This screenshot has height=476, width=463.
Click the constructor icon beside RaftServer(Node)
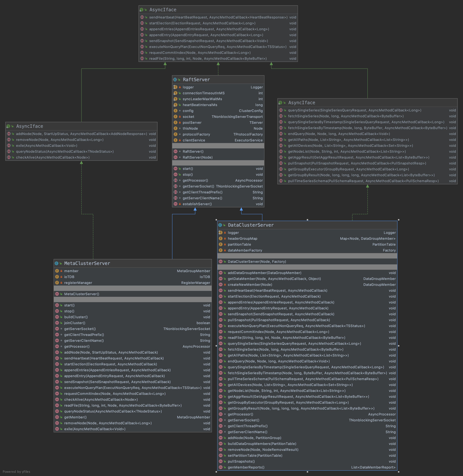(x=175, y=157)
